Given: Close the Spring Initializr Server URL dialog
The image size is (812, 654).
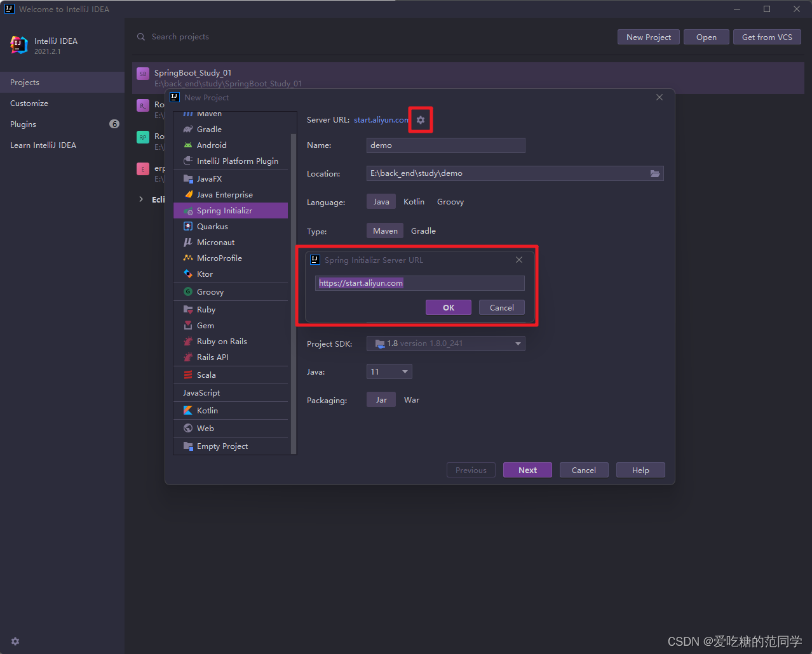Looking at the screenshot, I should tap(519, 260).
